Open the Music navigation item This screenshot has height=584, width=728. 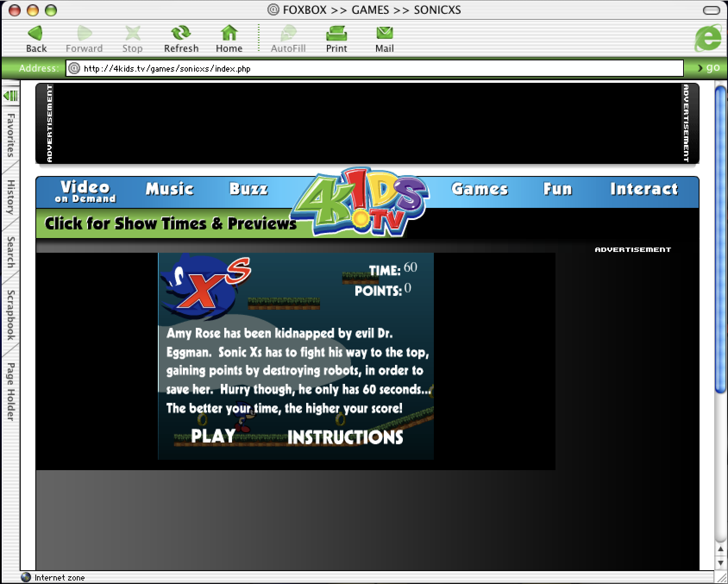169,189
